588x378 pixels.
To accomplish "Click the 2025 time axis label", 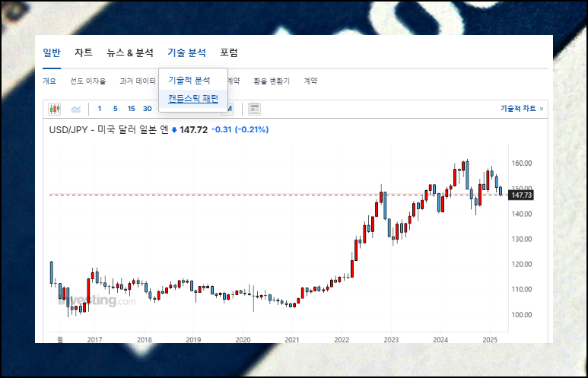I will (490, 340).
